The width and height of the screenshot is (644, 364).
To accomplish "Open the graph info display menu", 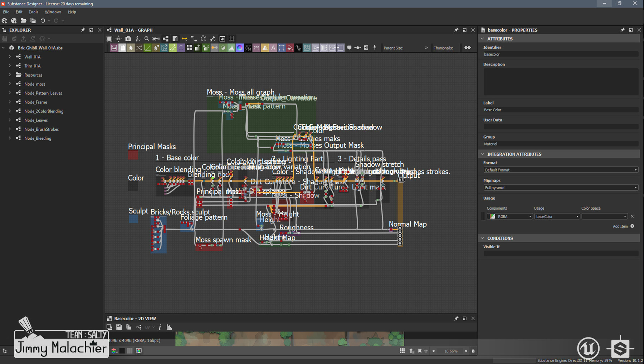I will [138, 39].
